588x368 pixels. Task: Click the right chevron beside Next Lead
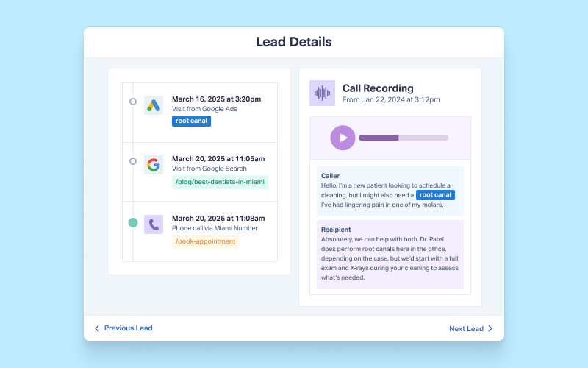coord(490,328)
